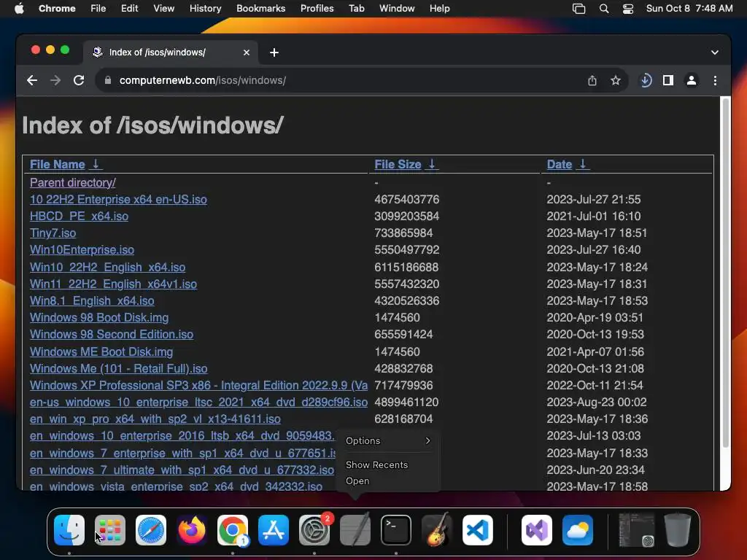Download Win11_22H2_English_x64v1.iso

click(x=113, y=284)
